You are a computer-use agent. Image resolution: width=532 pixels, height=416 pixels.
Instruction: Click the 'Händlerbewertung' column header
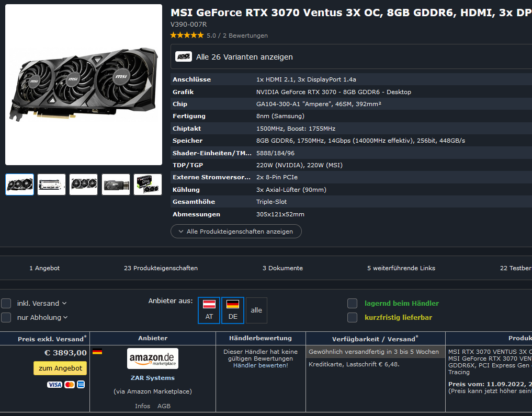[260, 338]
